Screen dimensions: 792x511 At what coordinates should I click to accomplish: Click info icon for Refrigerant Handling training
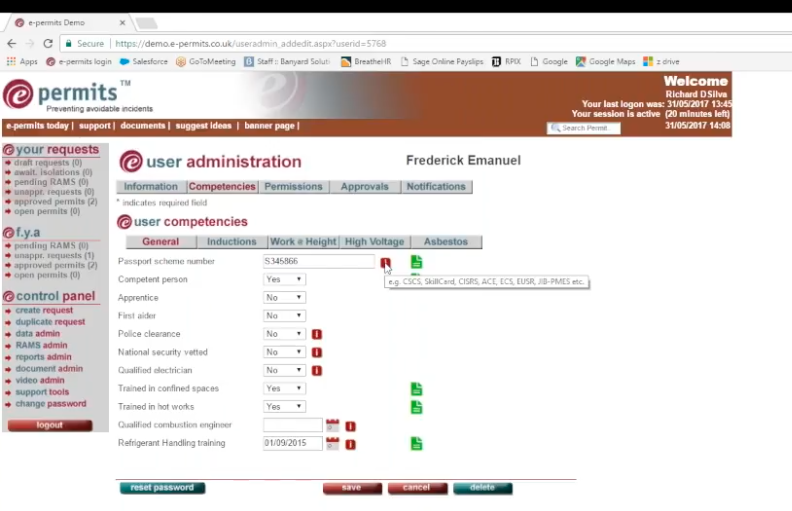(x=351, y=445)
